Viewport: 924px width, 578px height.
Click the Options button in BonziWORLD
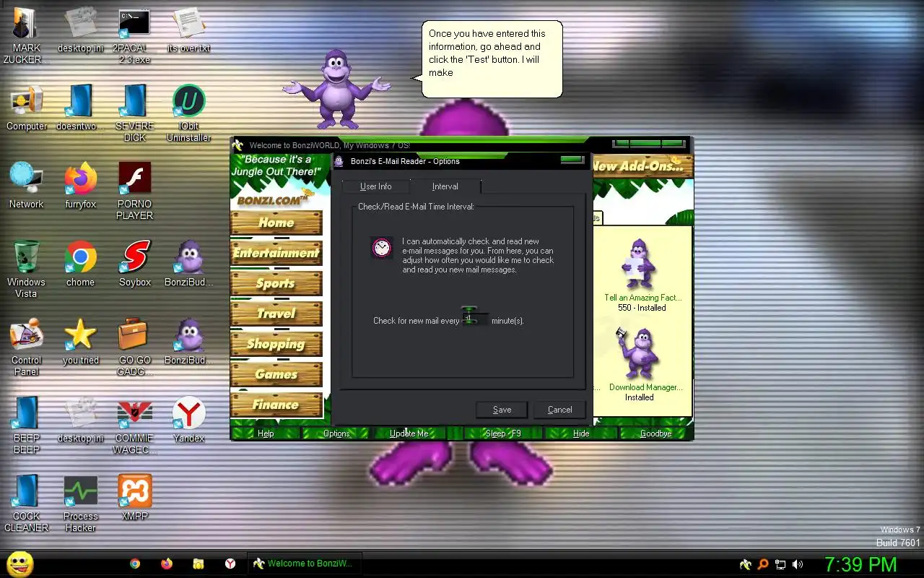(336, 433)
